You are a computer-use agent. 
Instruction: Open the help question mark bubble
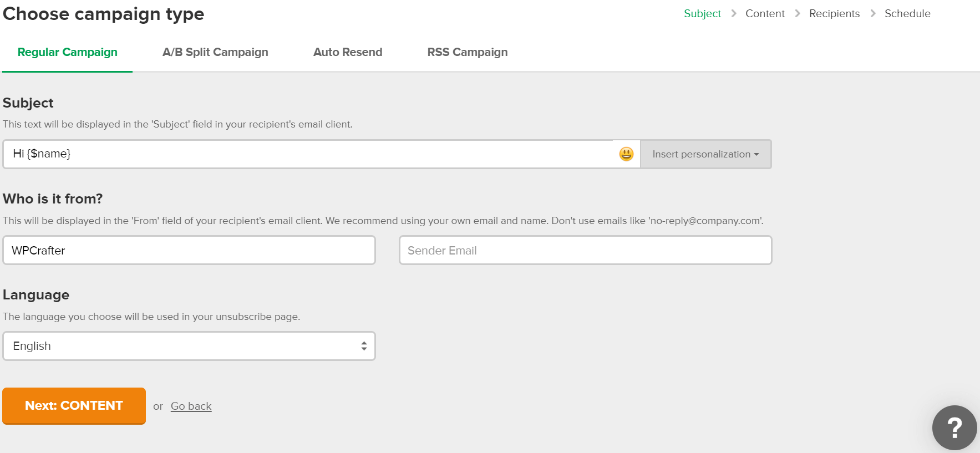954,427
